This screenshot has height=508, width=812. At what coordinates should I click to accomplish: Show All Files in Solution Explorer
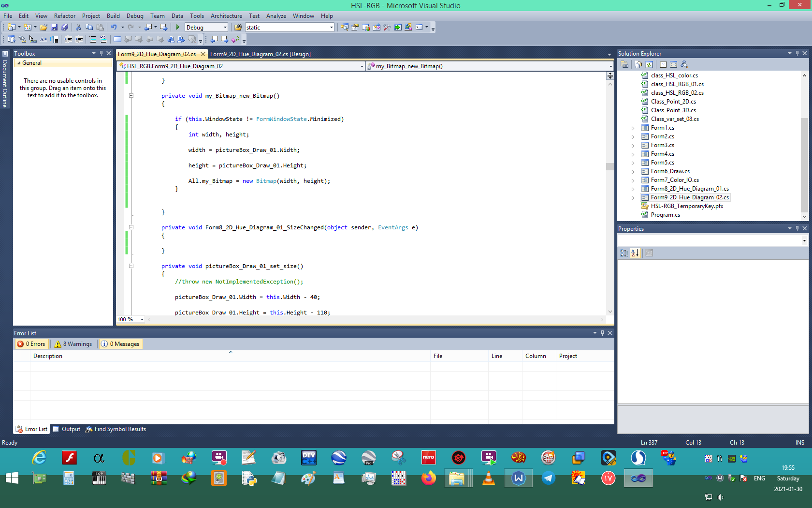tap(638, 64)
